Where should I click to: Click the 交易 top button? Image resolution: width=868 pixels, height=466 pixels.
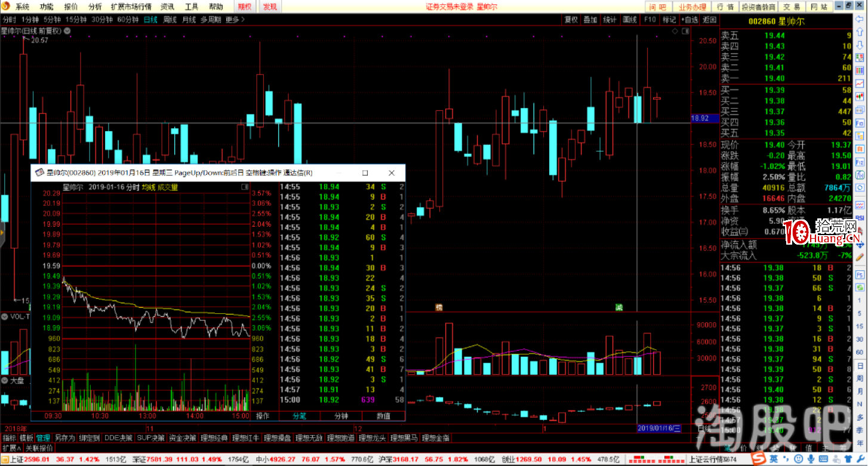(792, 7)
